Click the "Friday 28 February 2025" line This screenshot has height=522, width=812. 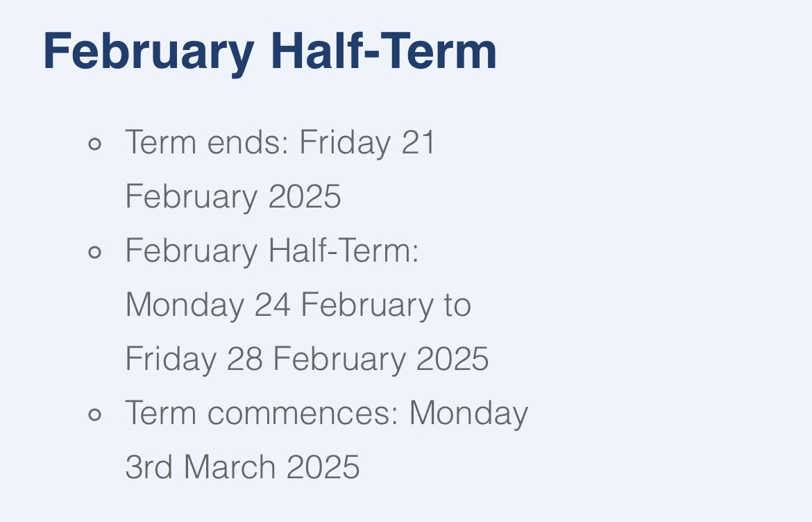click(x=307, y=360)
